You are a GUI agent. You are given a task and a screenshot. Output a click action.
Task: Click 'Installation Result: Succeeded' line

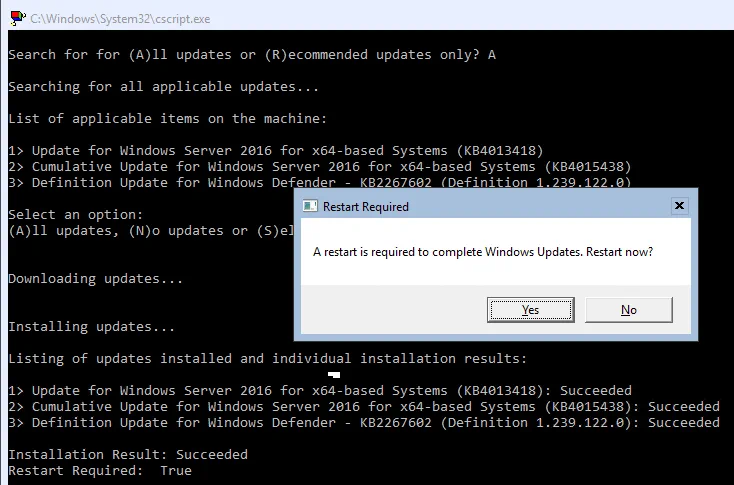(x=128, y=455)
